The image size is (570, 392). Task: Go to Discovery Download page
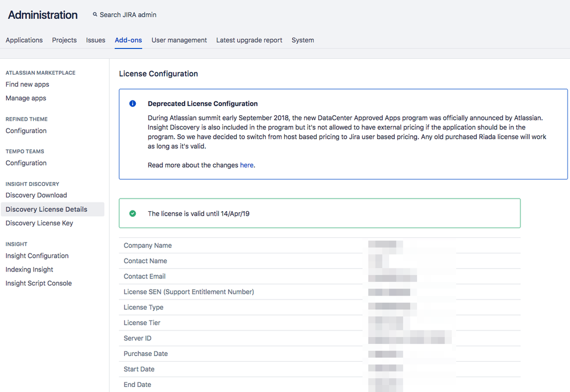click(x=37, y=195)
